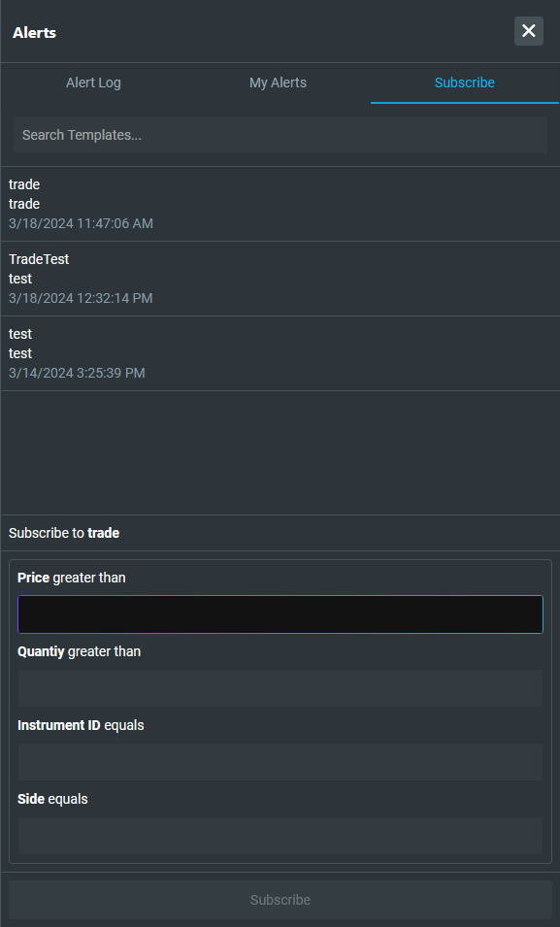Click the 'Price greater than' label
Viewport: 560px width, 927px height.
pos(72,578)
